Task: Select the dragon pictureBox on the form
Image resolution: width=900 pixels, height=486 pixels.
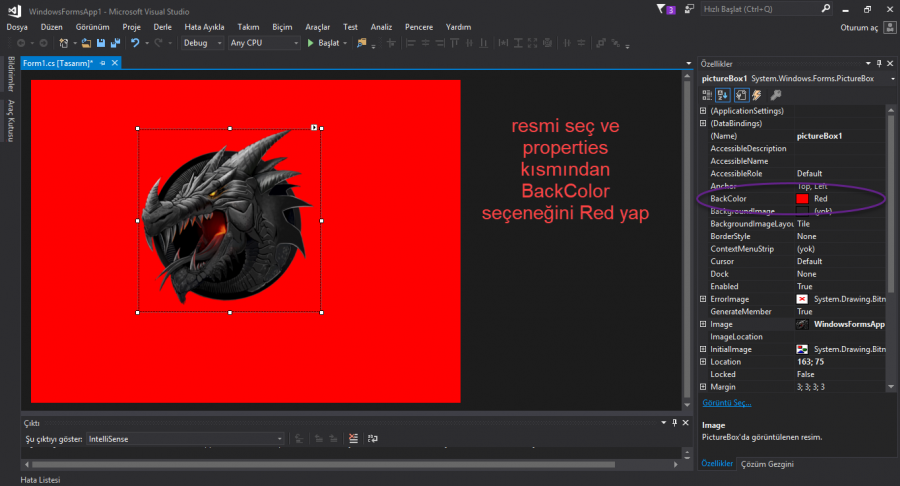Action: point(230,220)
